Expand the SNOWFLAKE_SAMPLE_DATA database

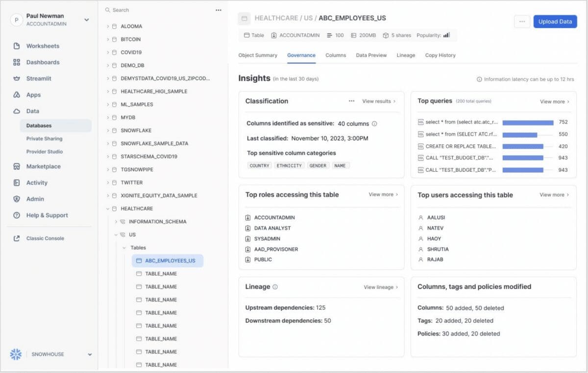(x=108, y=143)
